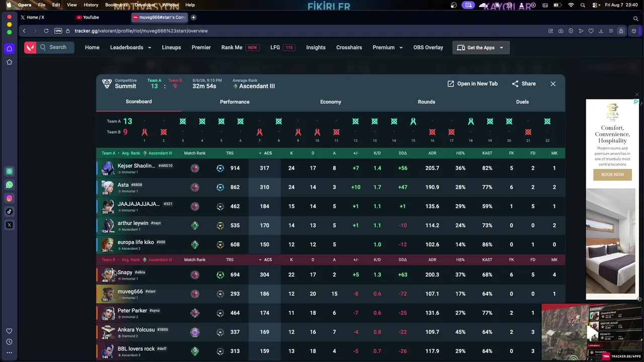Click the Share button
Image resolution: width=644 pixels, height=362 pixels.
pos(524,84)
